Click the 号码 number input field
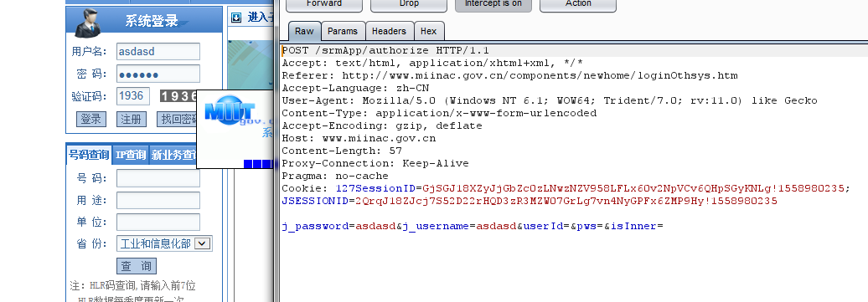The height and width of the screenshot is (302, 868). [x=158, y=178]
